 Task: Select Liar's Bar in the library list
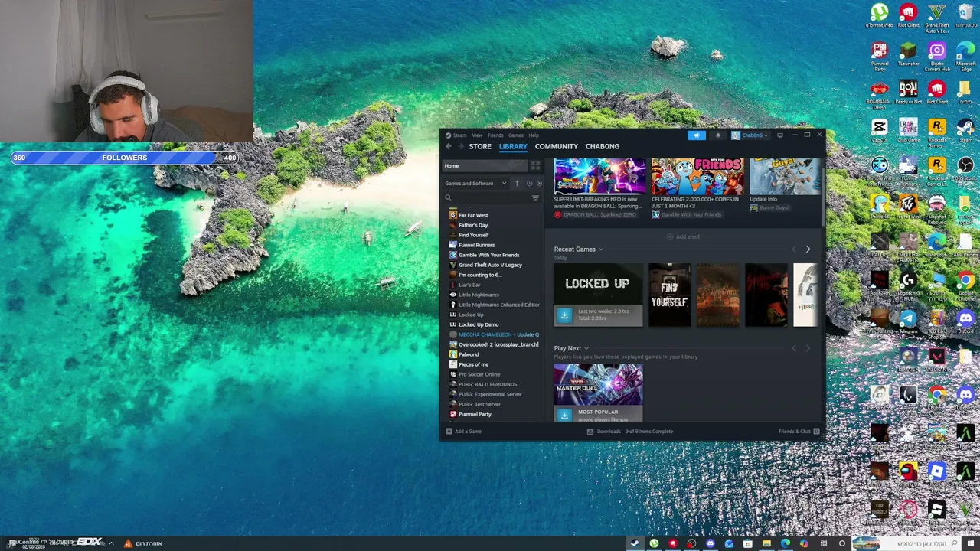click(469, 285)
